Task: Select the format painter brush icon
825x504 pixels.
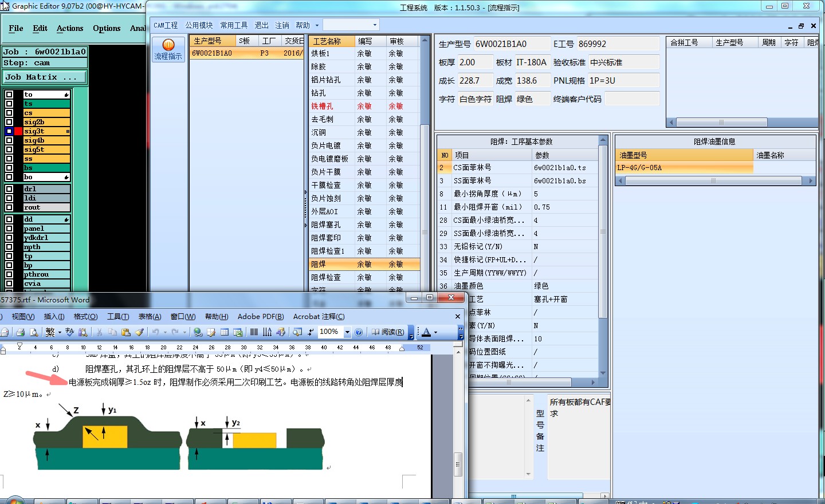Action: coord(139,332)
